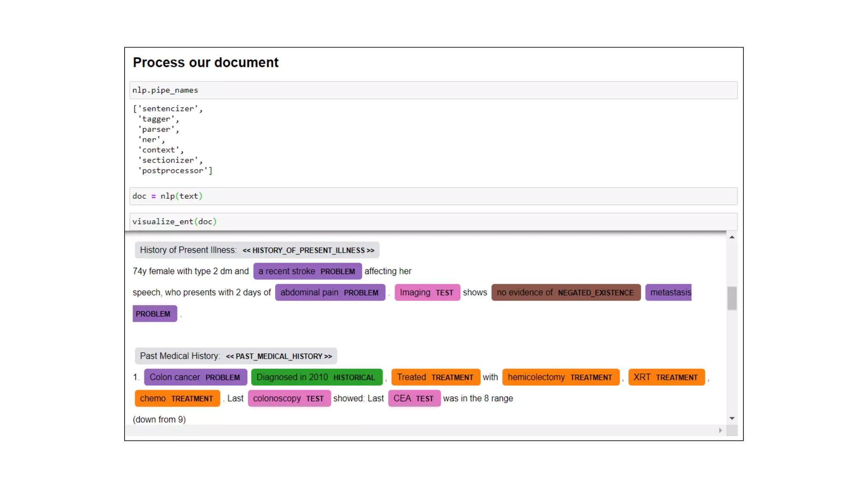Click the 'abdominal pain' PROBLEM tag

[x=330, y=293]
